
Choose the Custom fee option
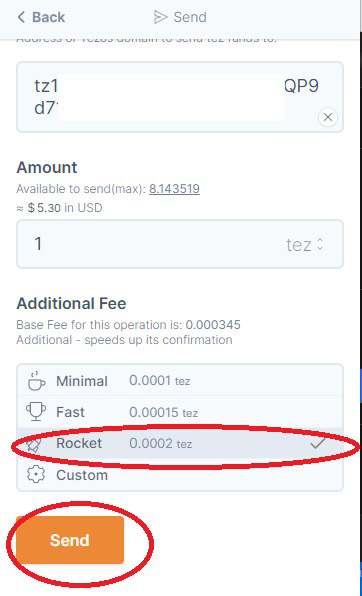tap(180, 475)
